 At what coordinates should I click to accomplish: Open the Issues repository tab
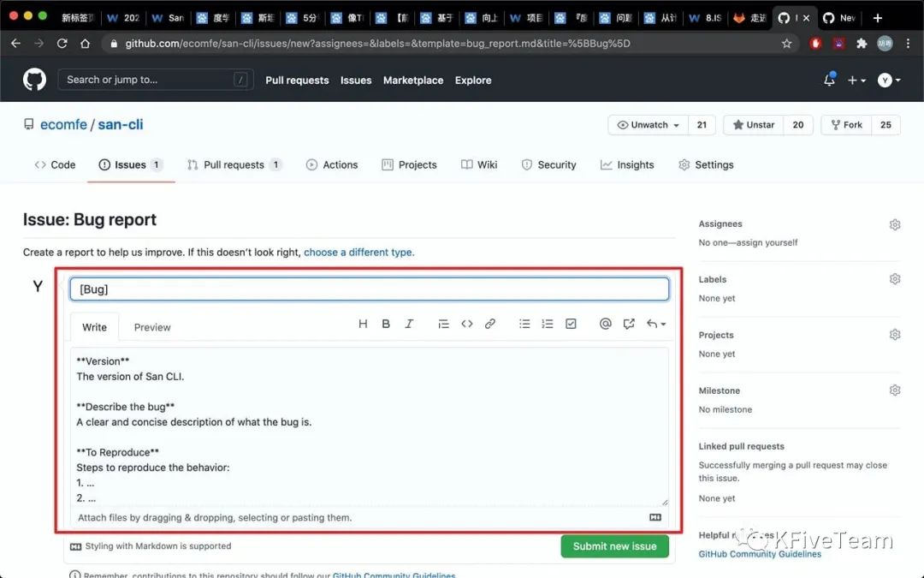(131, 165)
